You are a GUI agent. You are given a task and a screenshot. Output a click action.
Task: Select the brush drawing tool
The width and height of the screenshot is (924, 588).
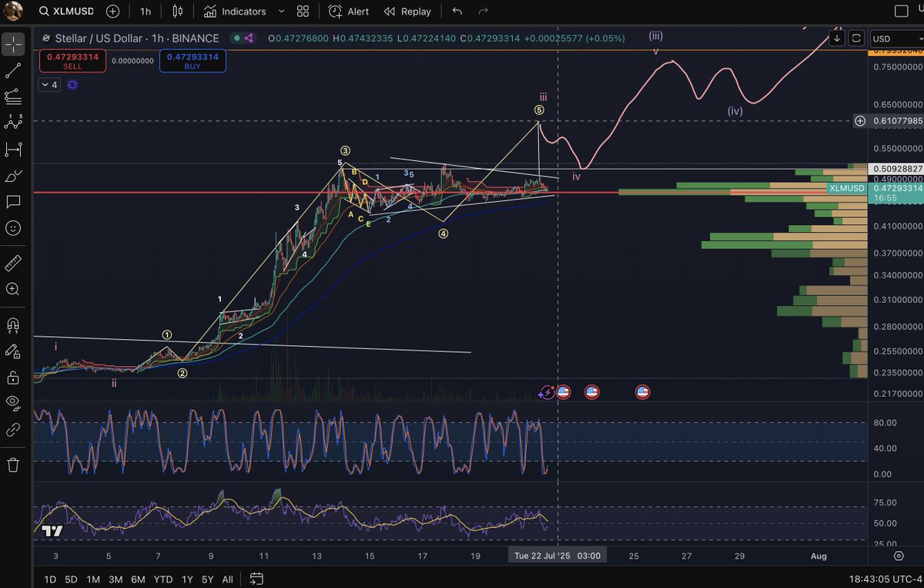click(13, 176)
